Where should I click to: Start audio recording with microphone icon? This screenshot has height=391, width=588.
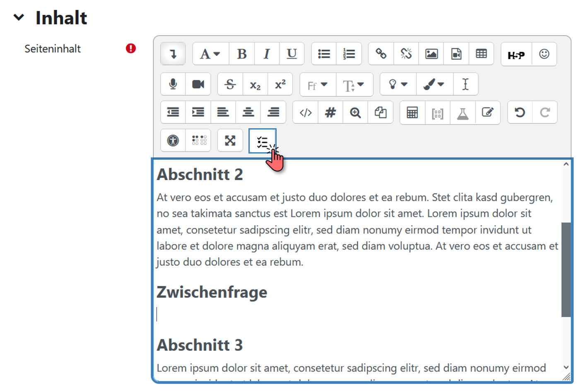[x=173, y=84]
